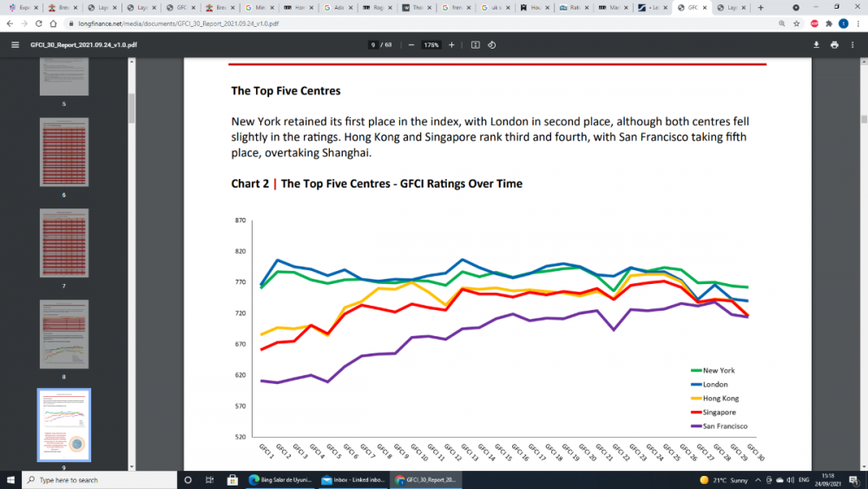This screenshot has width=868, height=489.
Task: Toggle the PDF sidebar menu icon
Action: point(14,44)
